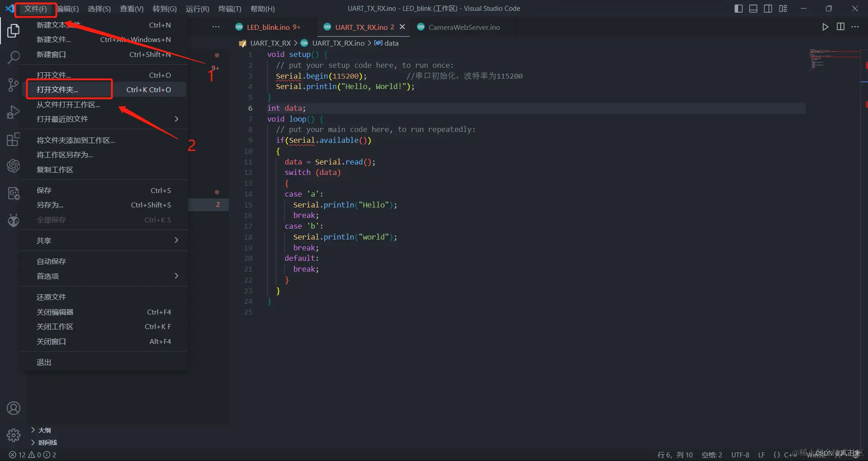Screen dimensions: 868x461
Task: Change language mode from C++ in status bar
Action: pos(789,455)
